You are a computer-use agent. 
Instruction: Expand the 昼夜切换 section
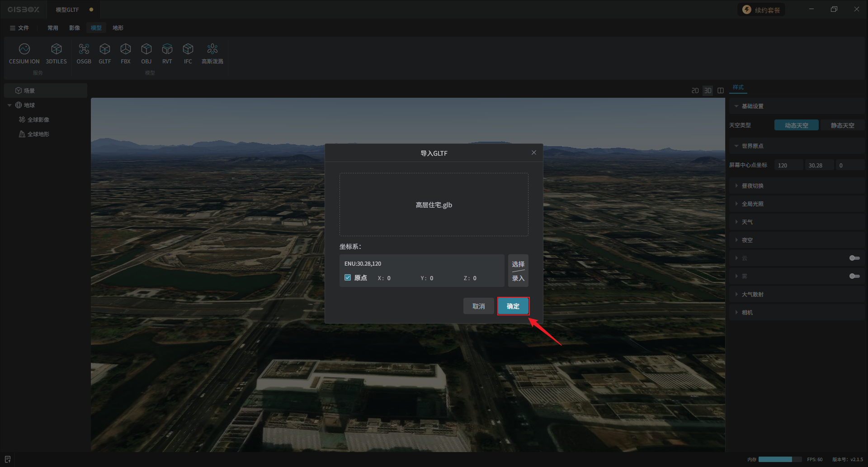[752, 186]
